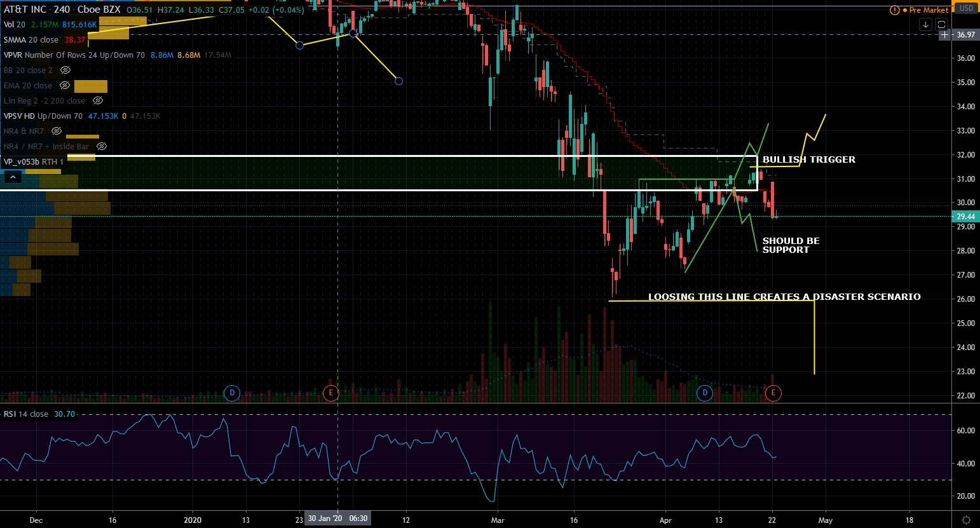Click the high price H37.24
Image resolution: width=980 pixels, height=528 pixels.
(171, 10)
